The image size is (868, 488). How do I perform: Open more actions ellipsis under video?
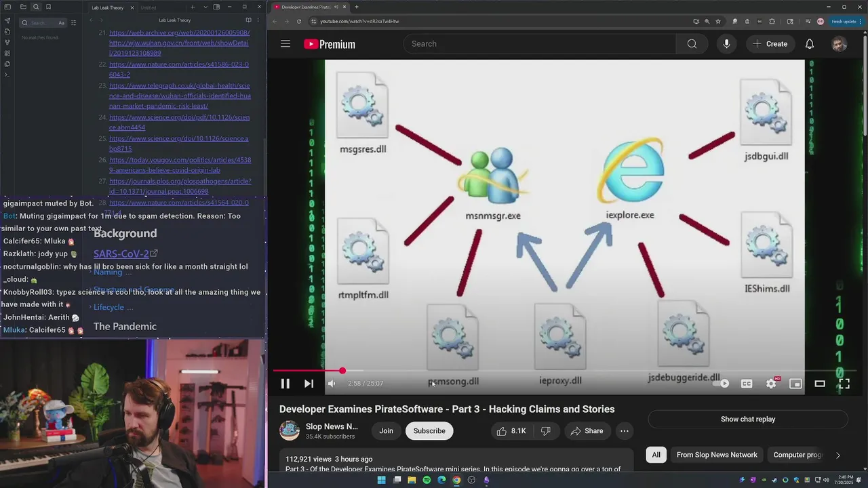point(625,431)
